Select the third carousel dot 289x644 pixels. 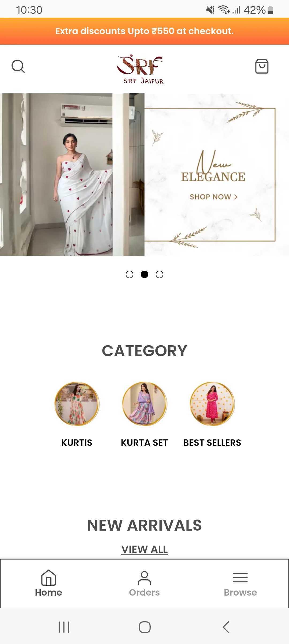coord(159,274)
